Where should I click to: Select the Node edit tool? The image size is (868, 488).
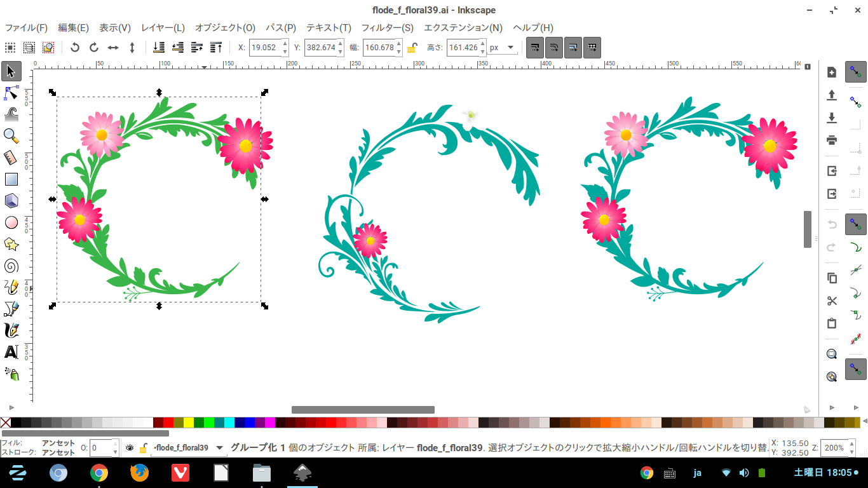(x=11, y=93)
